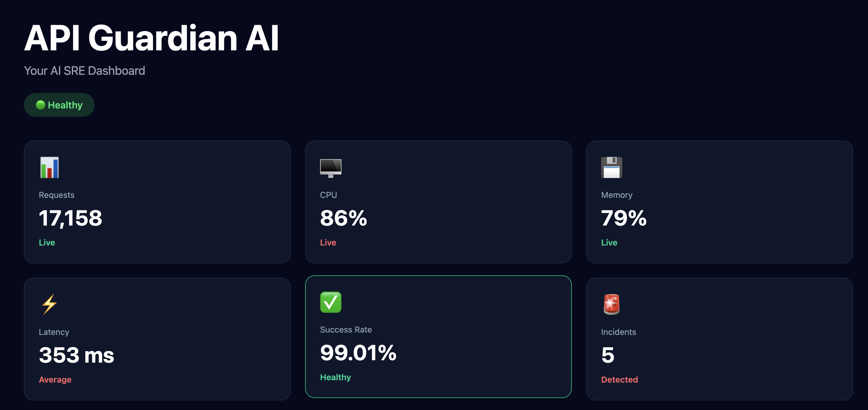The height and width of the screenshot is (410, 868).
Task: Select the 353 ms latency value
Action: click(x=76, y=355)
